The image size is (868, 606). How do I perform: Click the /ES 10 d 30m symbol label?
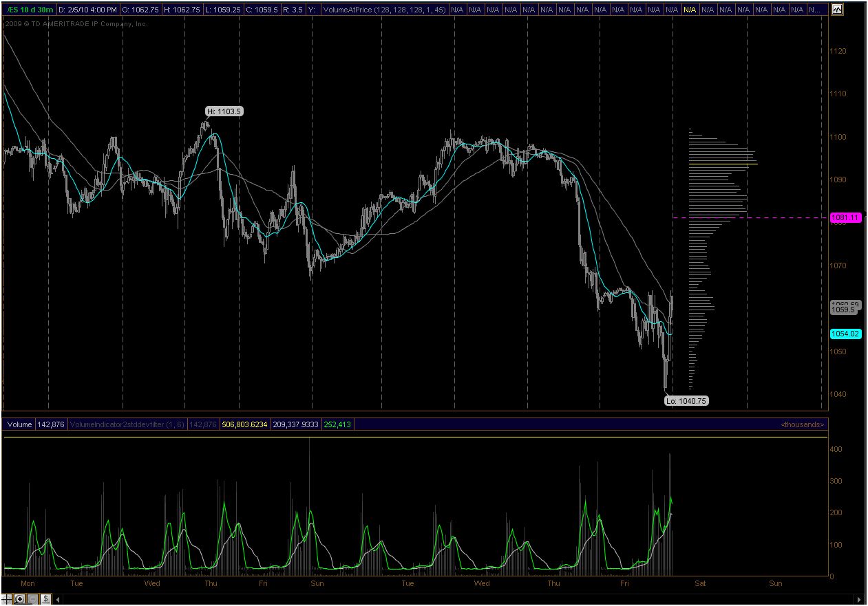[x=30, y=10]
